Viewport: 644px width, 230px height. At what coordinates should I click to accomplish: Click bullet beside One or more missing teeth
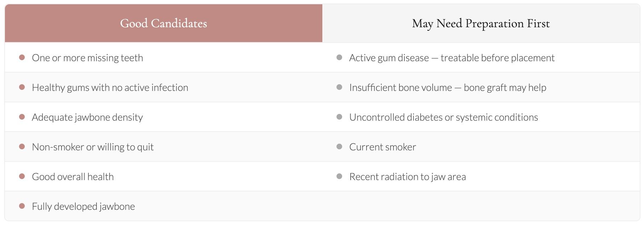(x=22, y=57)
